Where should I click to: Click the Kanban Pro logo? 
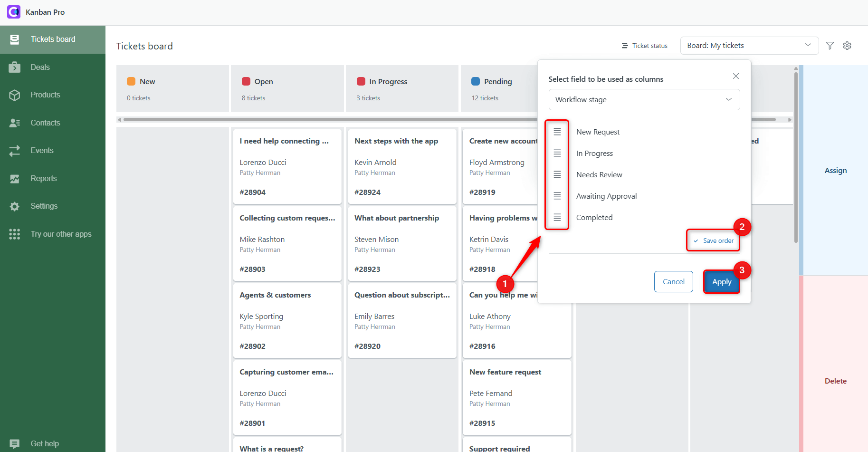(13, 12)
